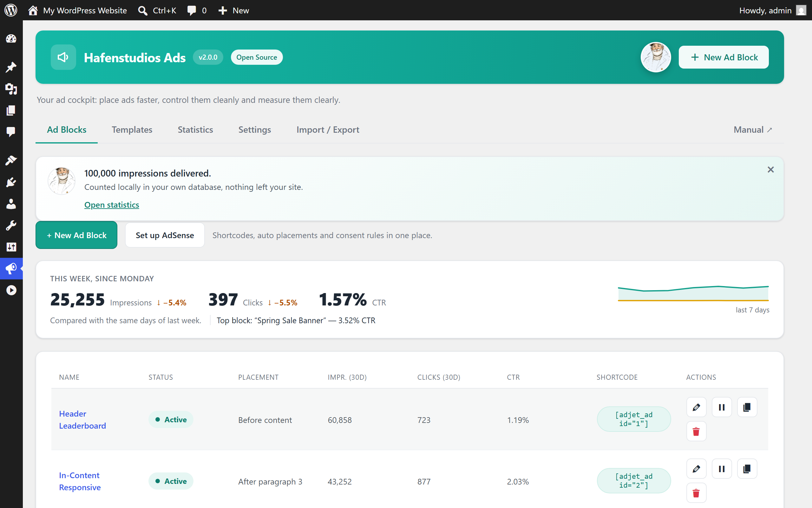
Task: Click the green + New Ad Block button
Action: click(x=76, y=235)
